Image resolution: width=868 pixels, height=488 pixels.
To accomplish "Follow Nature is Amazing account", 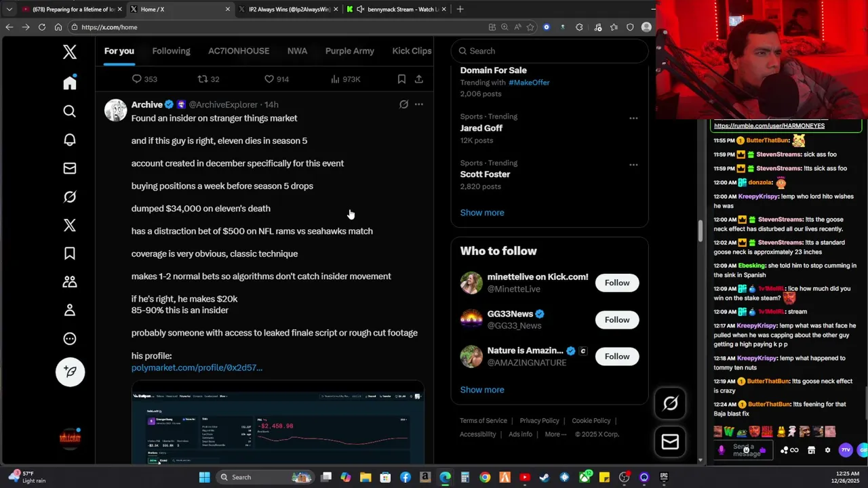I will click(617, 357).
